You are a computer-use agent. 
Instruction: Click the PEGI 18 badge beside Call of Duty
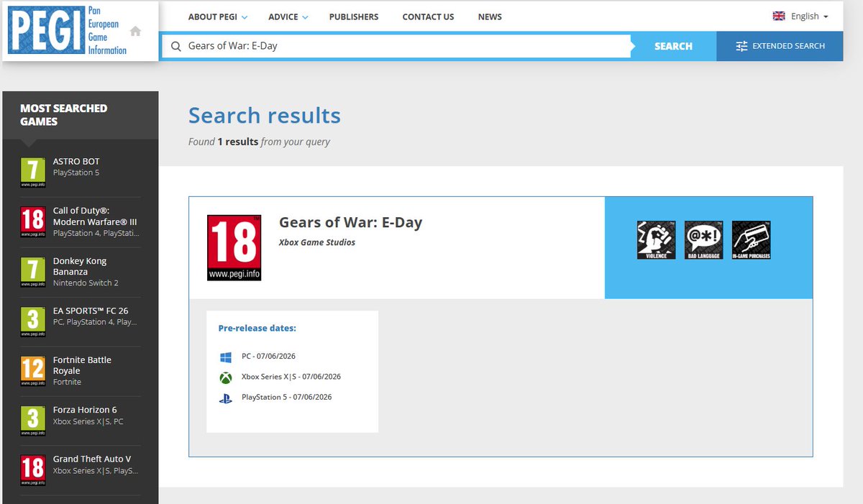click(x=33, y=222)
